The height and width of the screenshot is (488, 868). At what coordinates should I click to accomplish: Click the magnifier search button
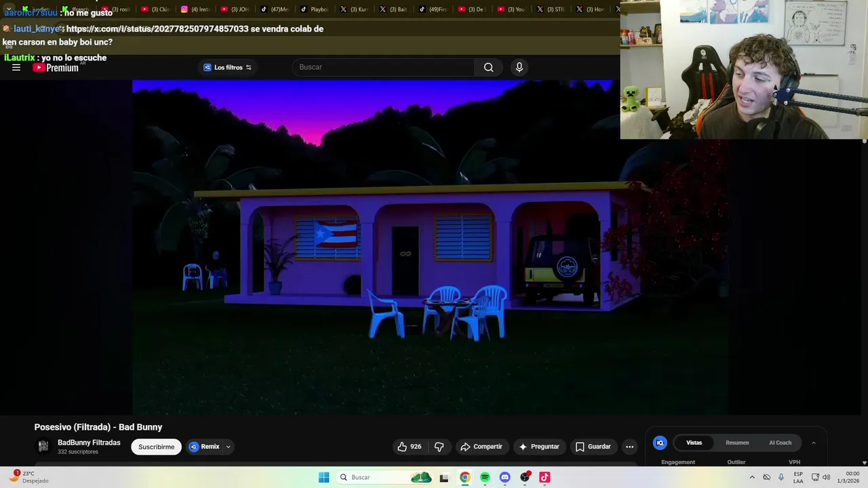click(488, 67)
